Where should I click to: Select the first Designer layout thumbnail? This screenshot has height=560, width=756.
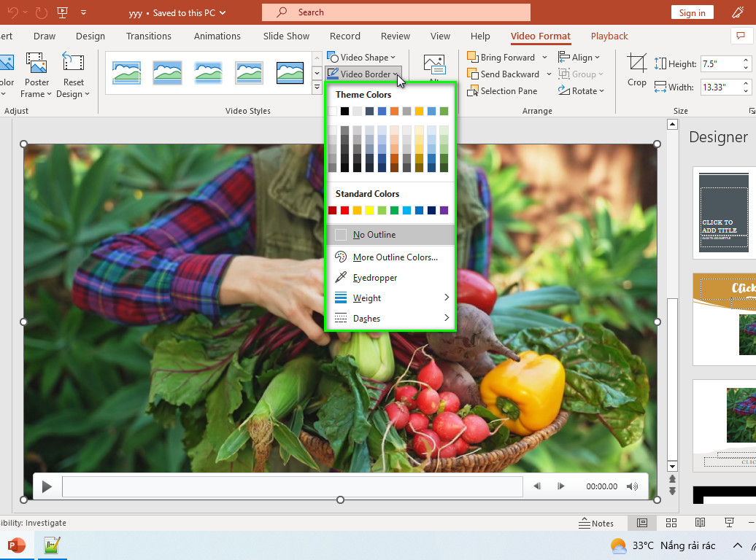tap(724, 212)
